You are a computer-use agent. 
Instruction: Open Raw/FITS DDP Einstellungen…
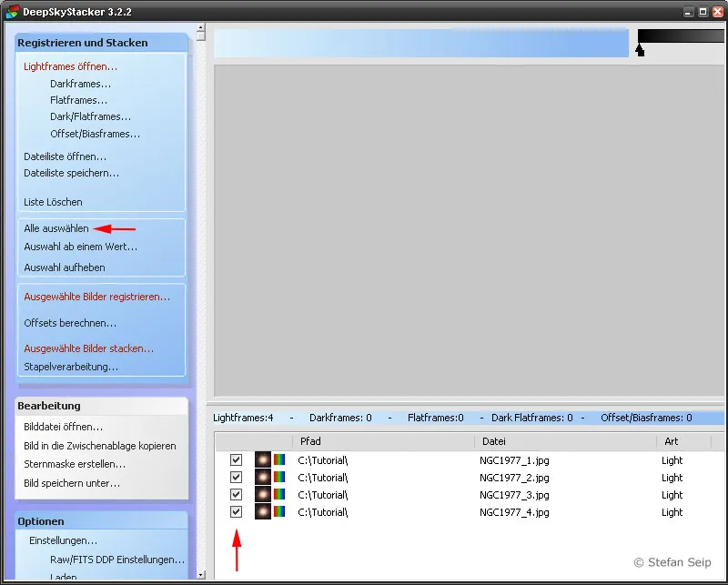pyautogui.click(x=117, y=560)
